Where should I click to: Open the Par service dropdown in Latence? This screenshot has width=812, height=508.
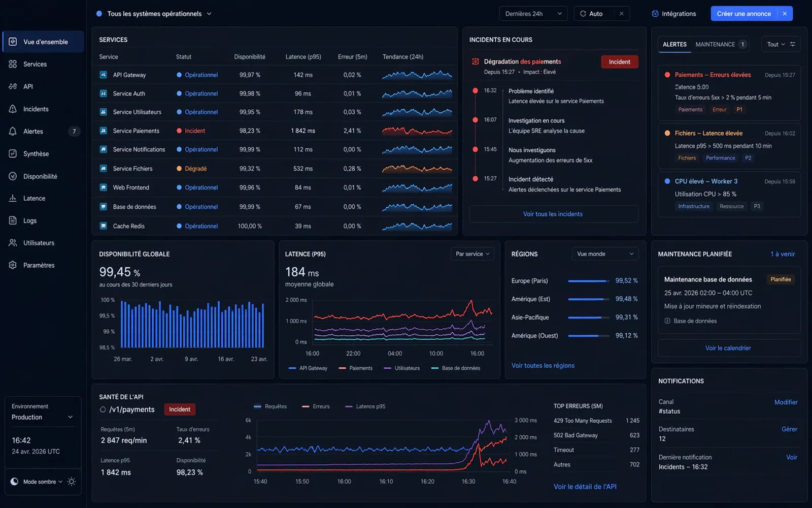pyautogui.click(x=472, y=254)
